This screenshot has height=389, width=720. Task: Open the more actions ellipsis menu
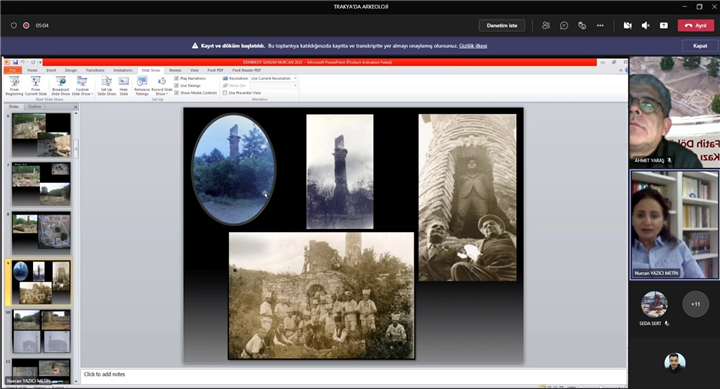click(600, 26)
